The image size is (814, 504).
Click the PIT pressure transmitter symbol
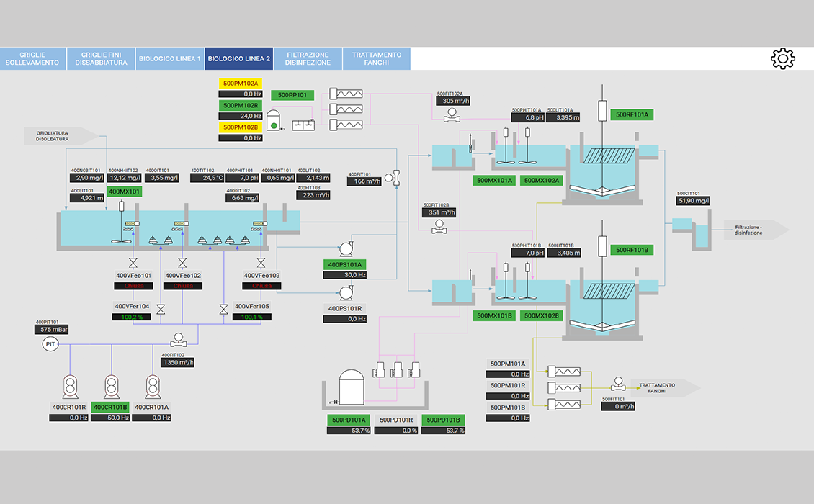coord(50,345)
